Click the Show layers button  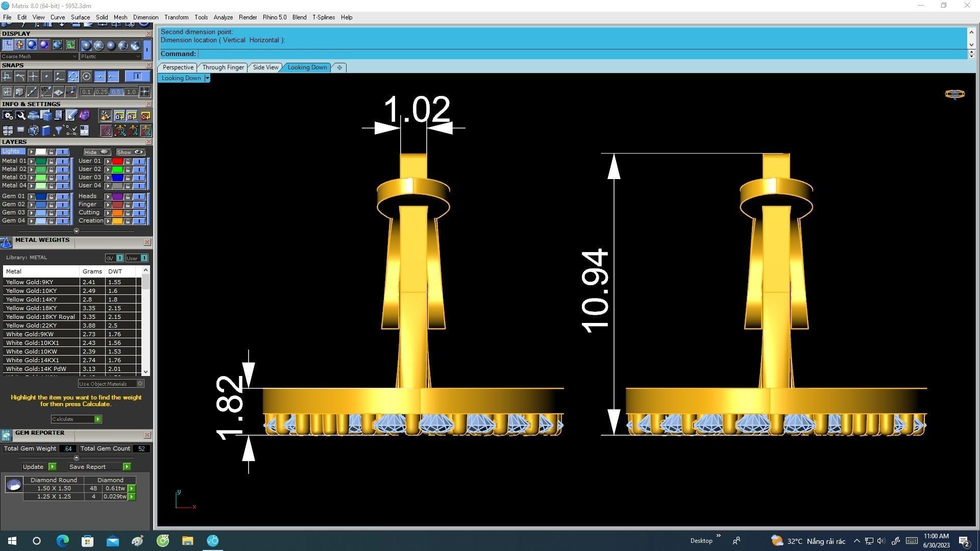(x=130, y=152)
